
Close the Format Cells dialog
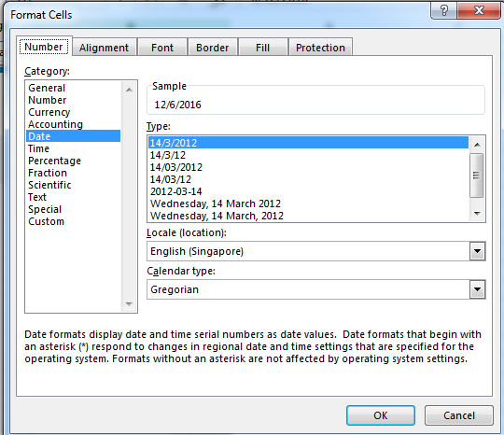(479, 10)
